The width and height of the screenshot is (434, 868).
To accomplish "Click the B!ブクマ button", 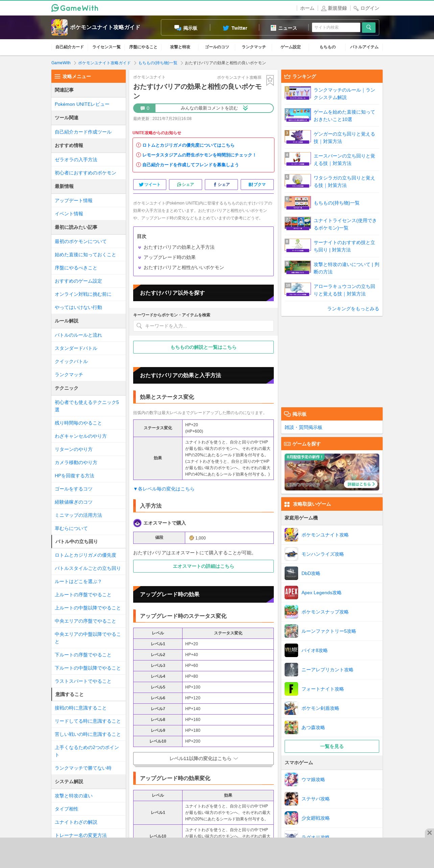I will (x=257, y=185).
